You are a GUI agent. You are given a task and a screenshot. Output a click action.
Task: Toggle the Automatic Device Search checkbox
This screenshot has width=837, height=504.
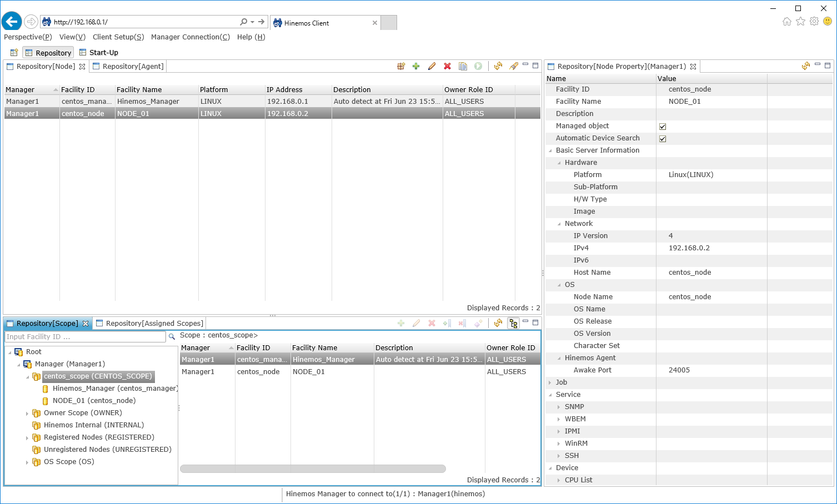coord(663,139)
